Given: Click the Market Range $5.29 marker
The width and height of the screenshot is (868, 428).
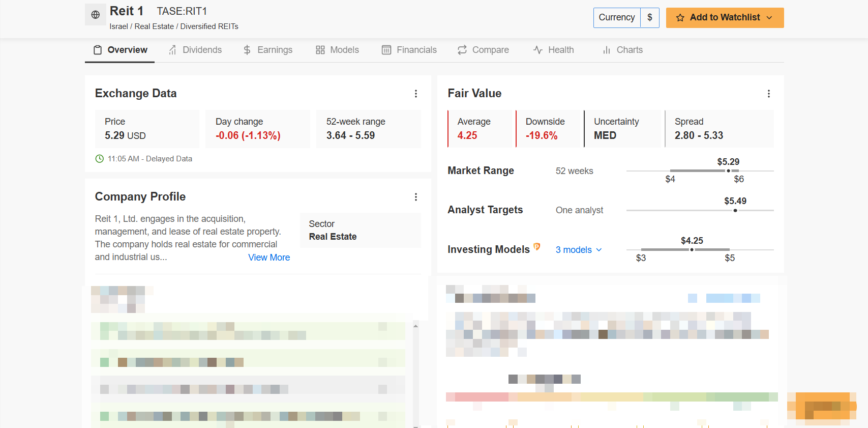Looking at the screenshot, I should point(728,170).
